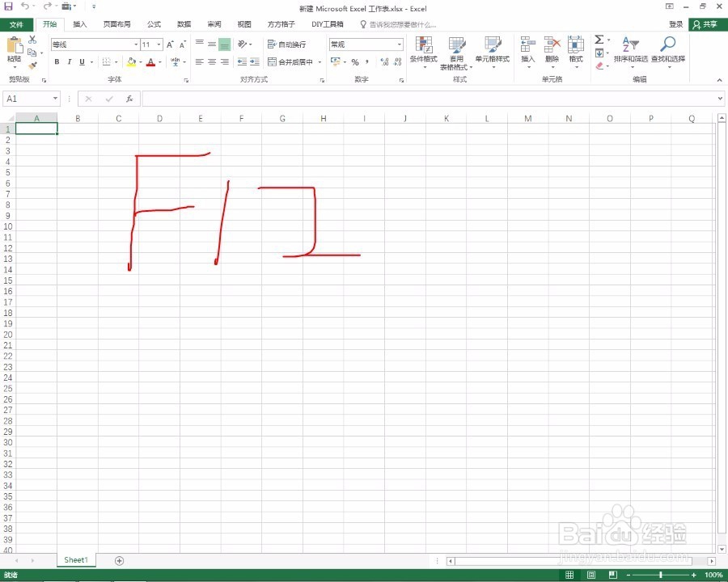
Task: Click the Undo arrow icon
Action: (x=25, y=6)
